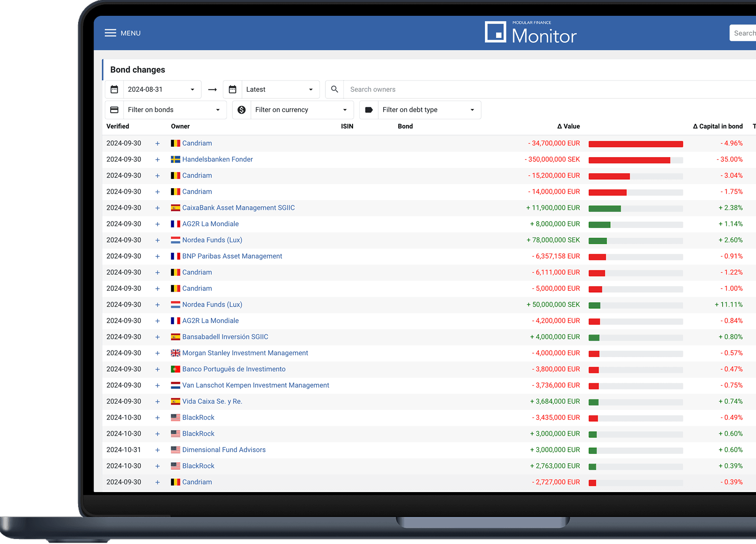Click the percentage + 2.38%
The height and width of the screenshot is (544, 756).
tap(731, 208)
